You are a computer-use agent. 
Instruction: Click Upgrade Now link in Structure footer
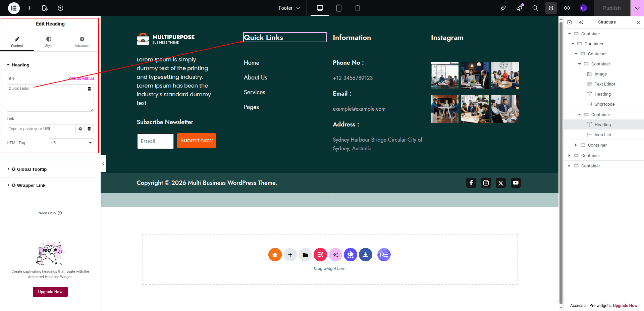(625, 306)
